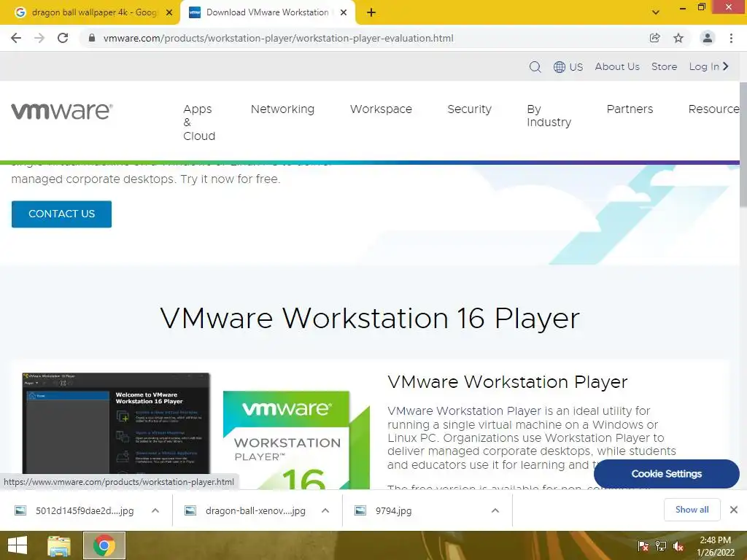This screenshot has height=560, width=747.
Task: Open the About Us link
Action: pyautogui.click(x=617, y=66)
